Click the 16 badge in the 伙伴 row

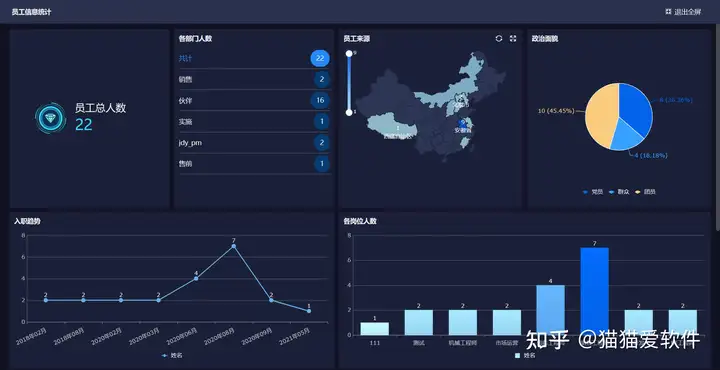pos(320,101)
